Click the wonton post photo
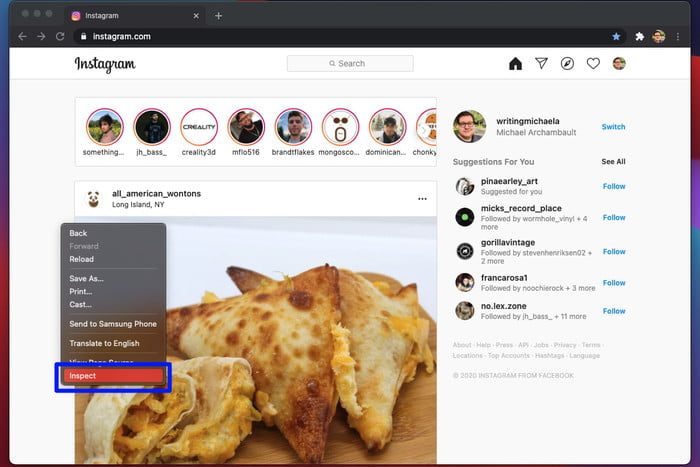 point(256,340)
